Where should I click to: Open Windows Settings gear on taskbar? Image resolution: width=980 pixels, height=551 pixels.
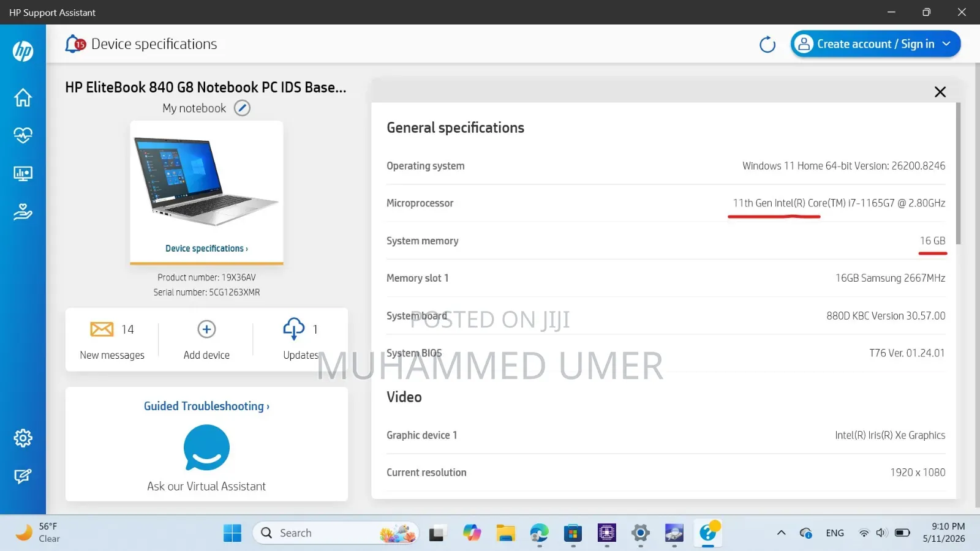tap(640, 533)
